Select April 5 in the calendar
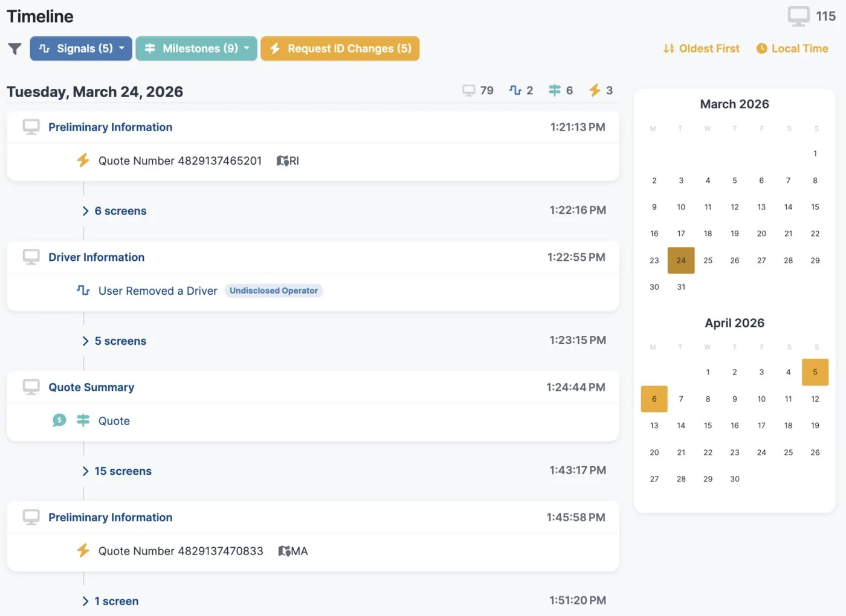Image resolution: width=846 pixels, height=616 pixels. pos(815,372)
